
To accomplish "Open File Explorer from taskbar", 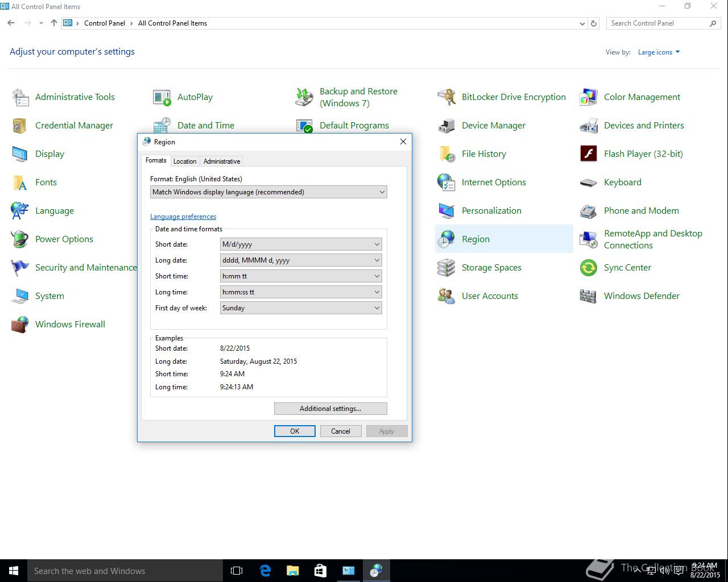I will pyautogui.click(x=293, y=571).
